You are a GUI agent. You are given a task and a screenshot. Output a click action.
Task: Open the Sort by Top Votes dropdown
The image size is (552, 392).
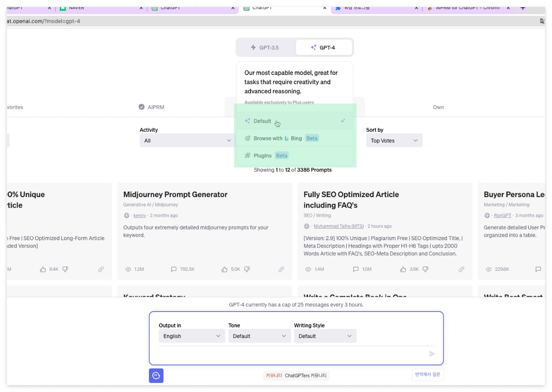394,140
